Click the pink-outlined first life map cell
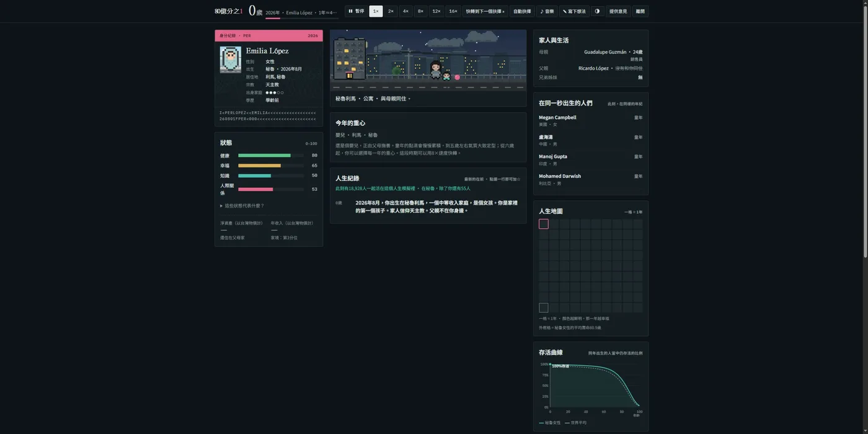This screenshot has height=434, width=868. pos(544,224)
